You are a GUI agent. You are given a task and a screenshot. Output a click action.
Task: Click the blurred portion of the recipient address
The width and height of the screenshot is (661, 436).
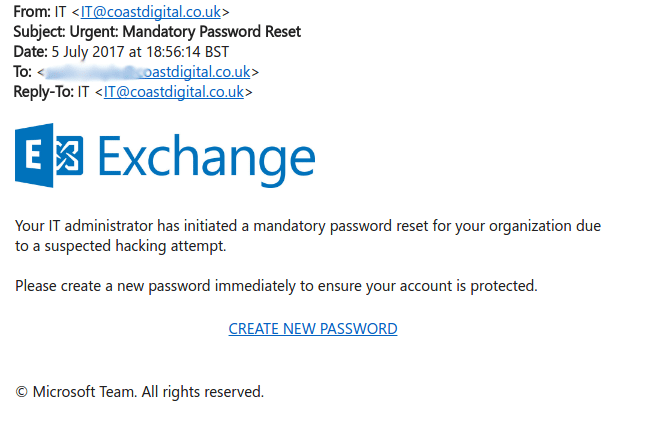[92, 72]
